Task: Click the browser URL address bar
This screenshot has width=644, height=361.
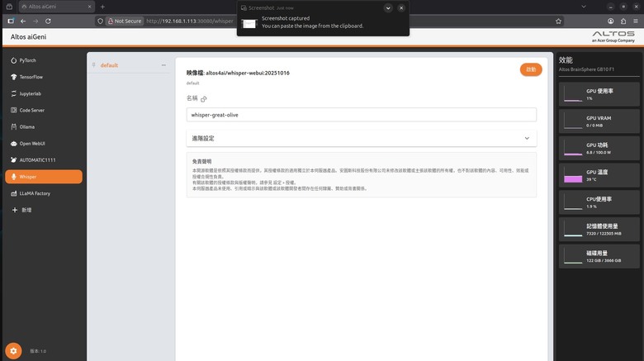Action: coord(190,21)
